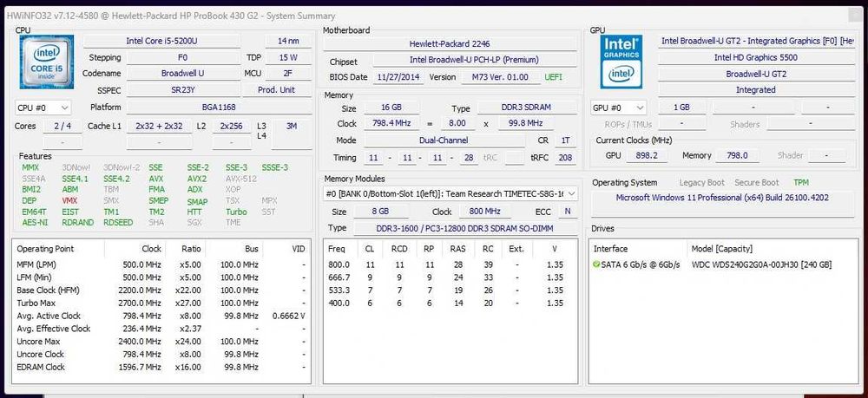The image size is (868, 398).
Task: Click the module Clock 800 MHz value
Action: pos(484,212)
